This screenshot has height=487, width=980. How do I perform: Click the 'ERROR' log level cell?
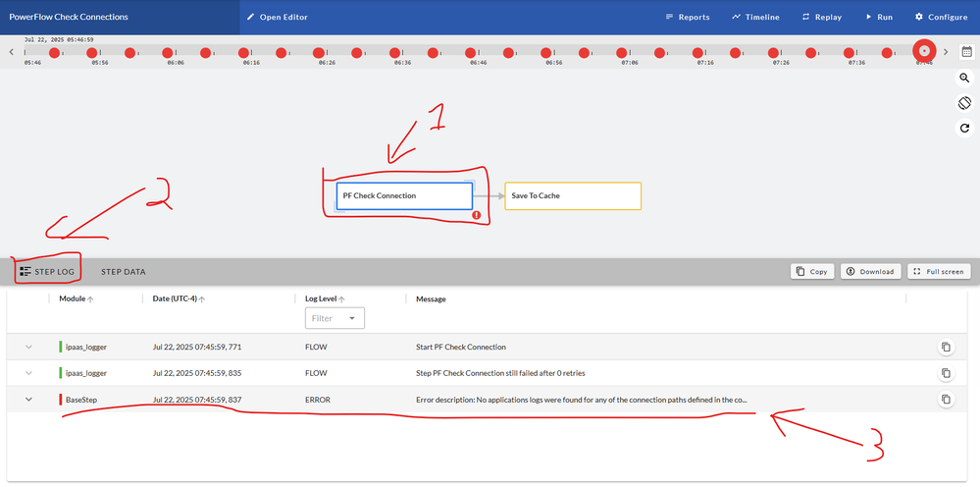pyautogui.click(x=318, y=400)
